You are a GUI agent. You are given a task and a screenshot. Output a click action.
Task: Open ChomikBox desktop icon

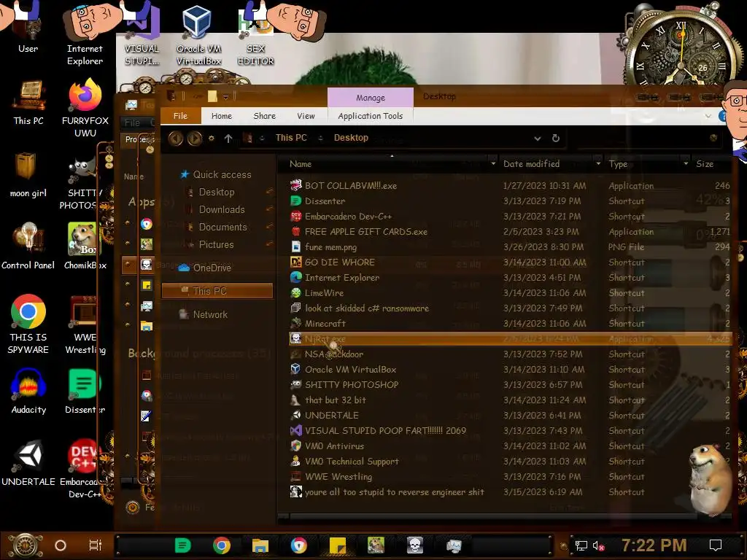click(x=85, y=246)
